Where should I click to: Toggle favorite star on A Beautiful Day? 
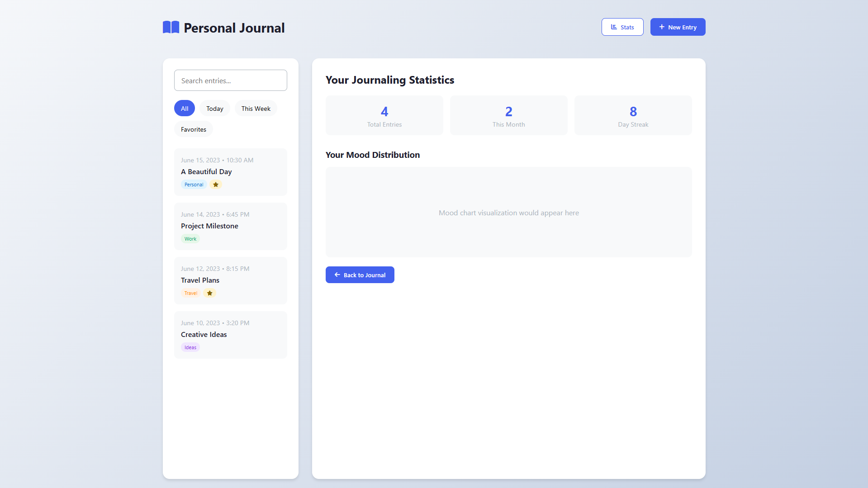216,185
